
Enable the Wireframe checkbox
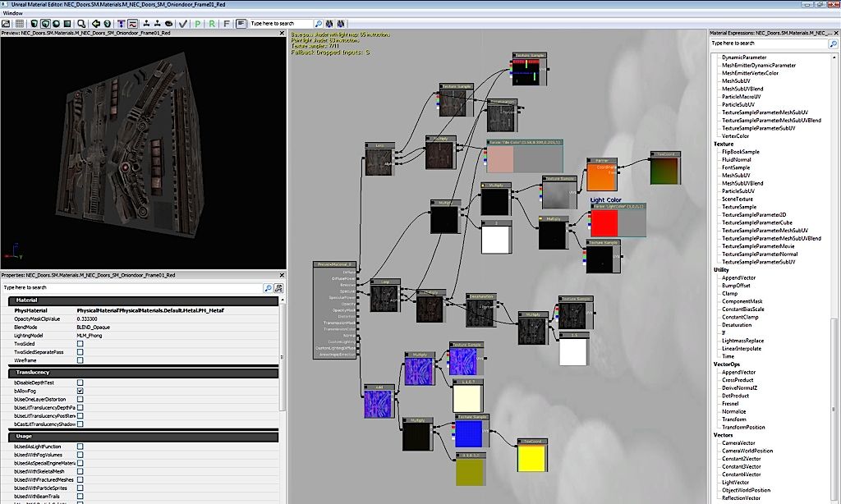[x=80, y=360]
